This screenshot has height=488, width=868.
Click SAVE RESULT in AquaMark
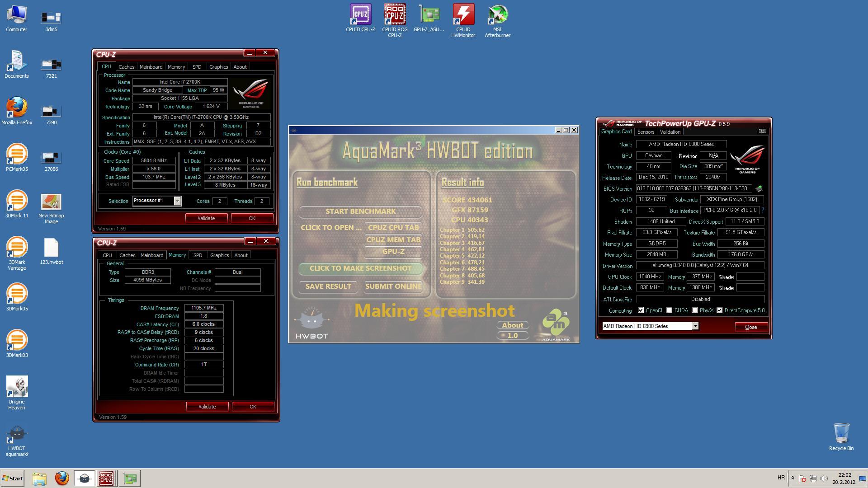pyautogui.click(x=328, y=286)
